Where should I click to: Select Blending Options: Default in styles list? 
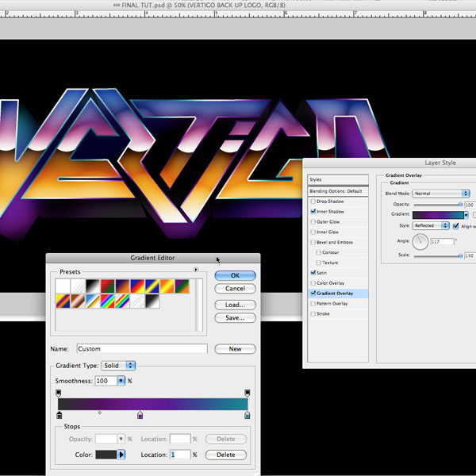[335, 191]
